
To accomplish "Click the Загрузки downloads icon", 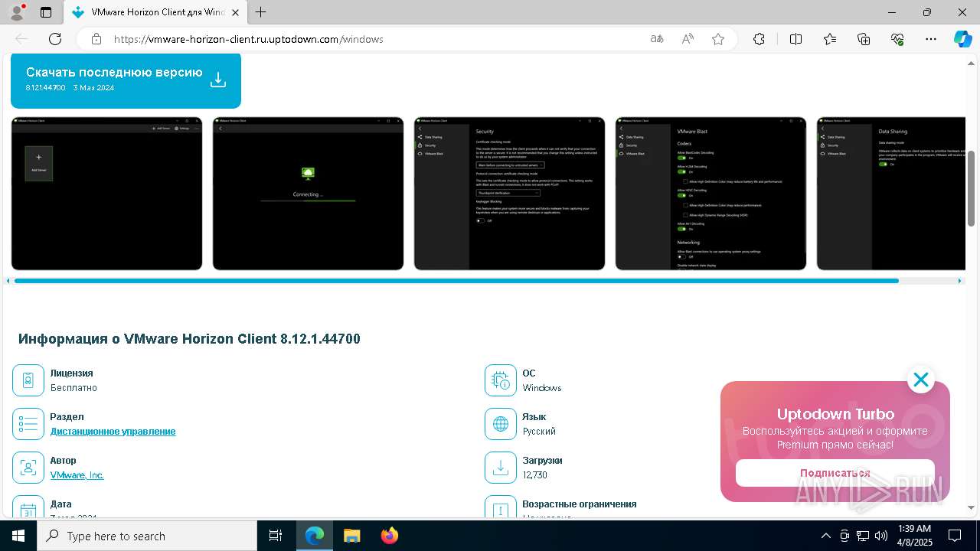I will point(501,468).
